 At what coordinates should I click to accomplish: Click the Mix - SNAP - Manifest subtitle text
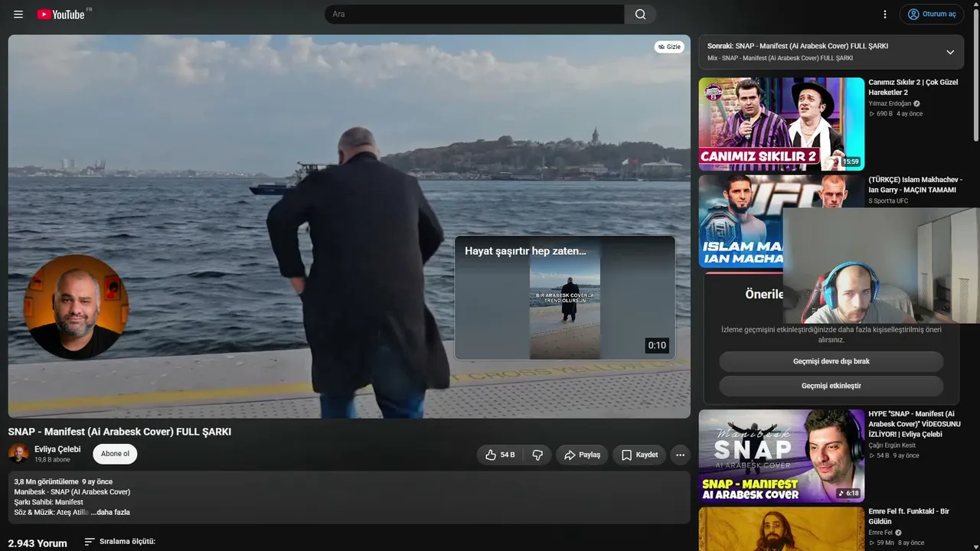click(780, 58)
